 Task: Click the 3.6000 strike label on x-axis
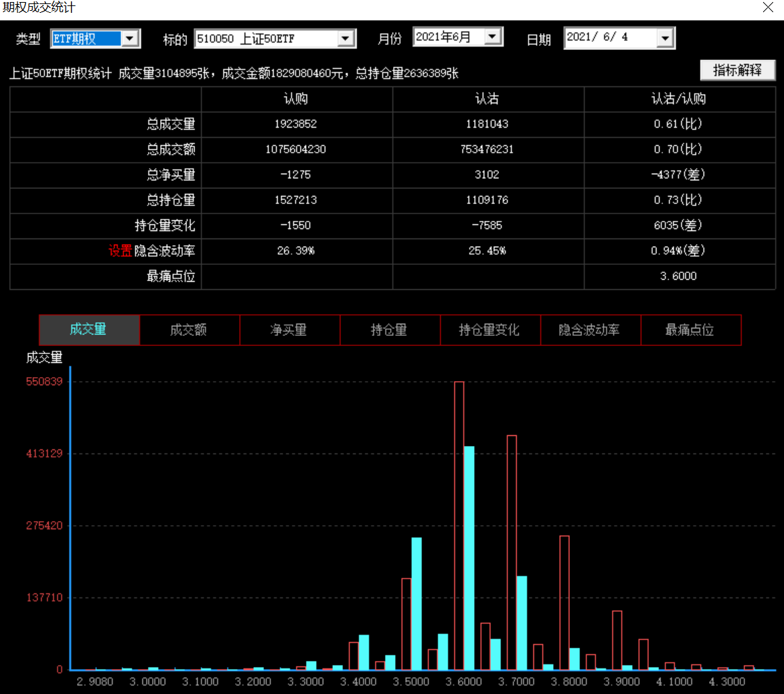click(463, 682)
